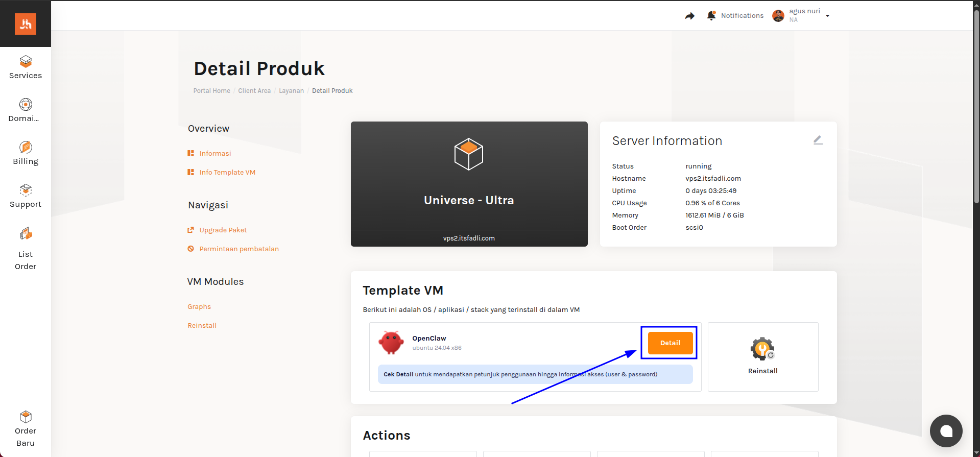Click the Reinstall gear tile
This screenshot has height=457, width=980.
(762, 356)
